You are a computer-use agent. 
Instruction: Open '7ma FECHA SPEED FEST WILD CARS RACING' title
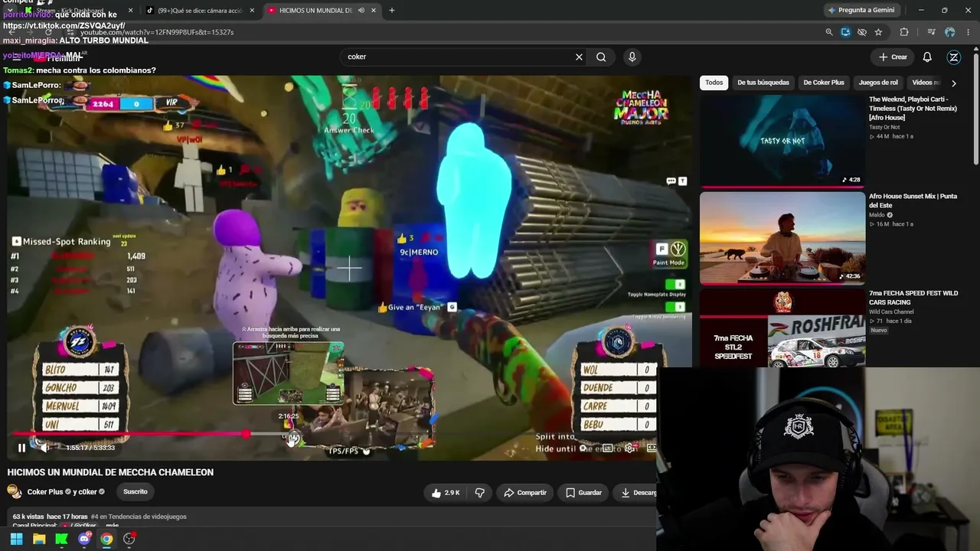[x=913, y=298]
